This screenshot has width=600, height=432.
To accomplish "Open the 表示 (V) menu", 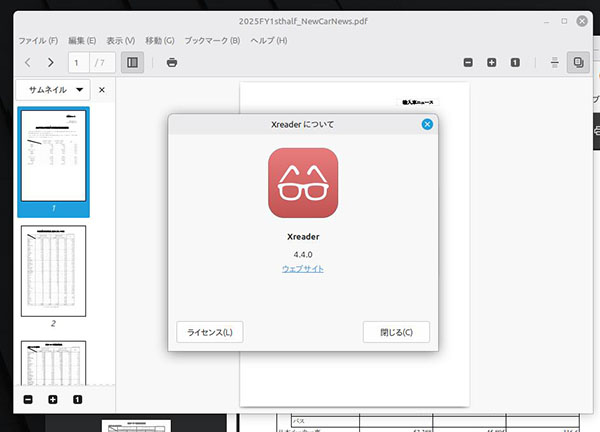I will pos(120,40).
